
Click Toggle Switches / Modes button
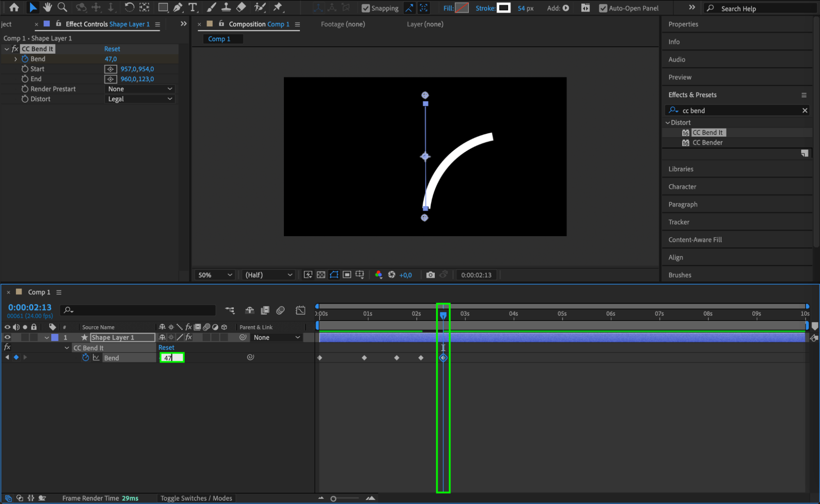(x=196, y=498)
